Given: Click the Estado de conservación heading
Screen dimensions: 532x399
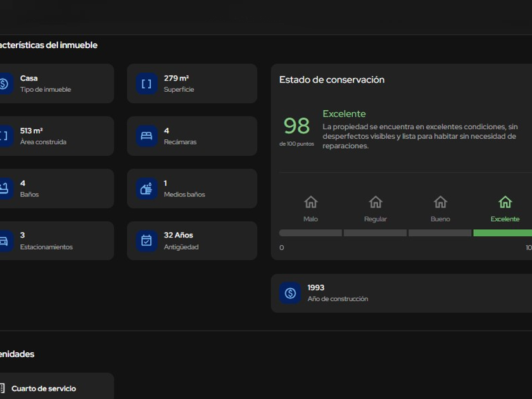Looking at the screenshot, I should click(x=332, y=80).
